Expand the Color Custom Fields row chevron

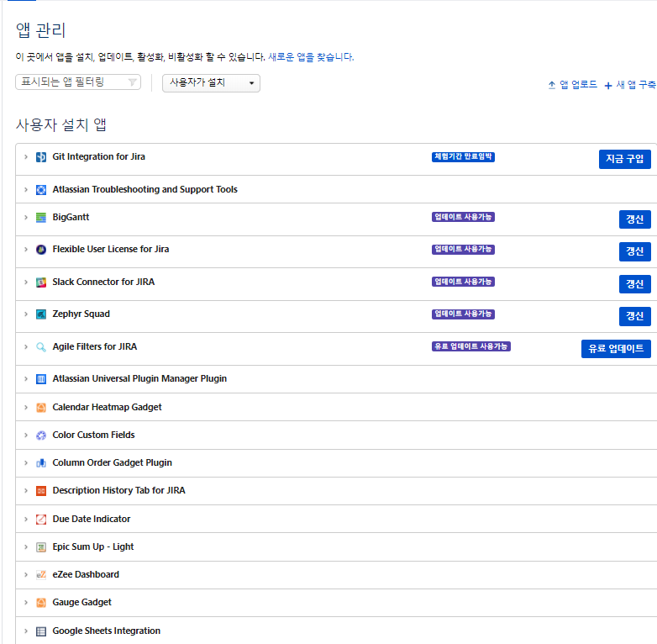26,435
